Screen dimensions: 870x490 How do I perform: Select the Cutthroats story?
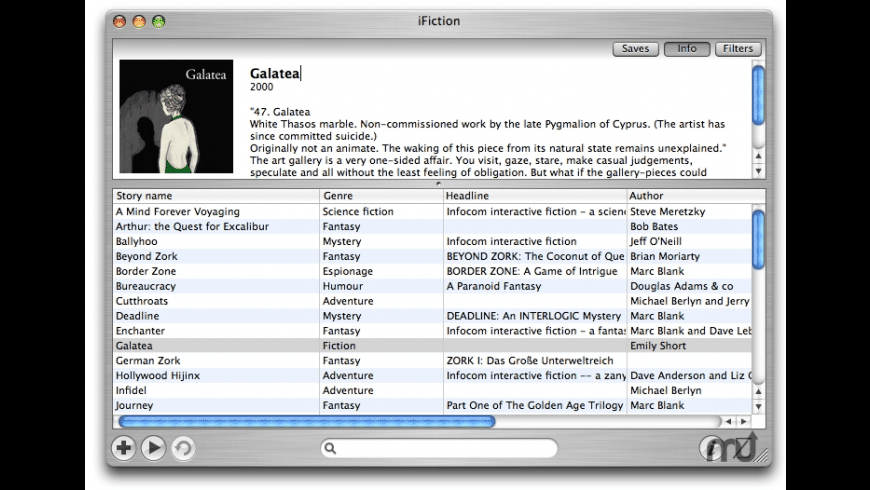433,301
